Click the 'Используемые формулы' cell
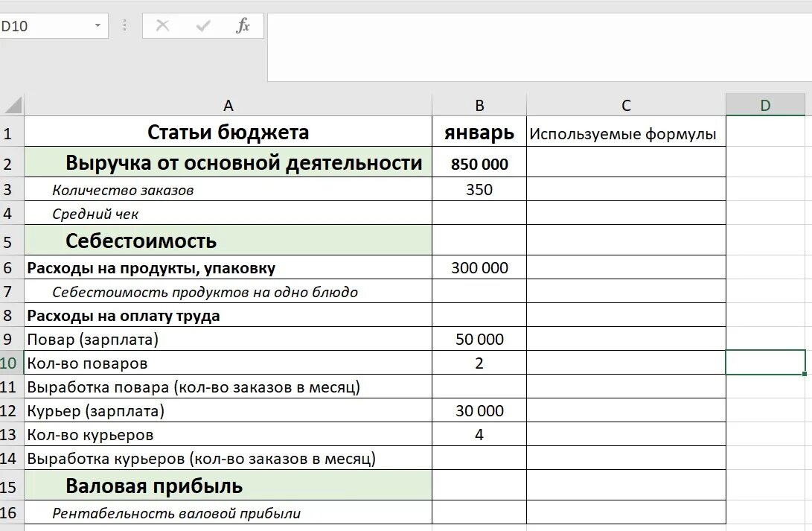The width and height of the screenshot is (812, 531). click(626, 133)
